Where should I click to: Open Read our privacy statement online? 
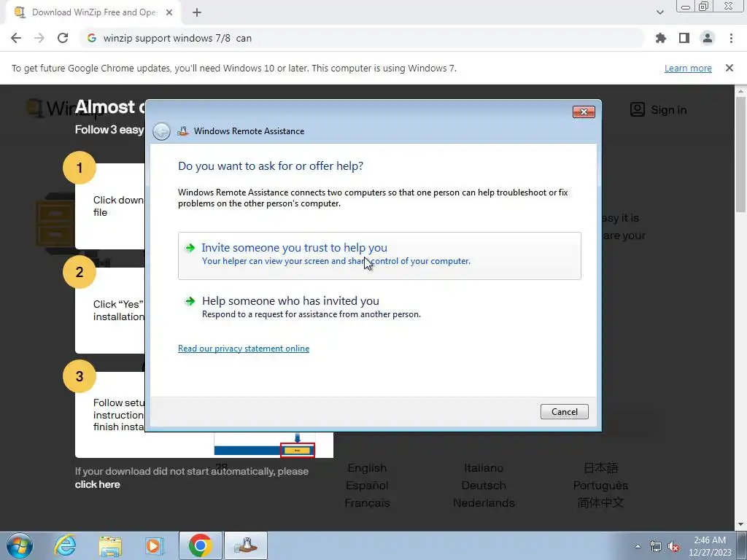point(244,349)
